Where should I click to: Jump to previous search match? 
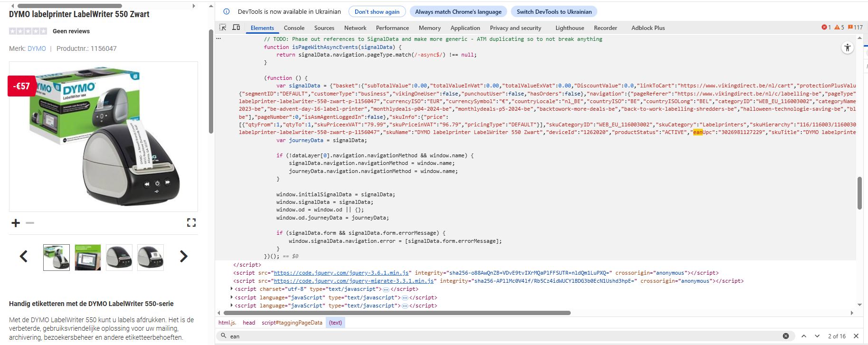[x=804, y=336]
